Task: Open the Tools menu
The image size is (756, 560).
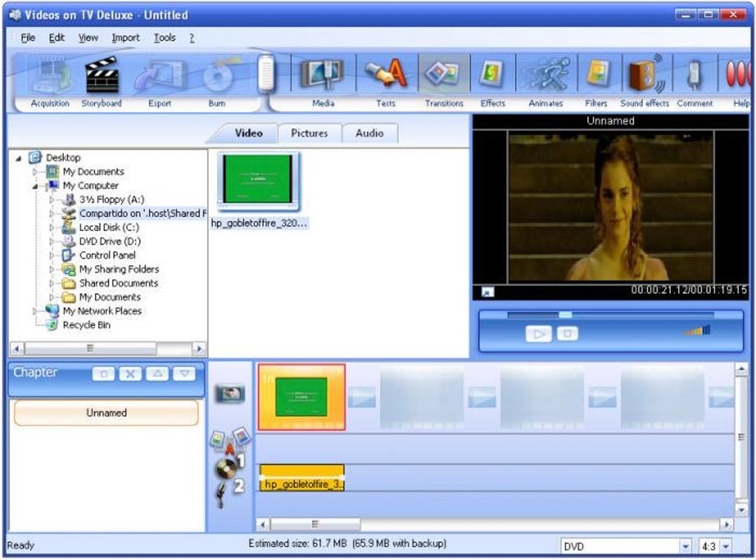Action: [165, 38]
